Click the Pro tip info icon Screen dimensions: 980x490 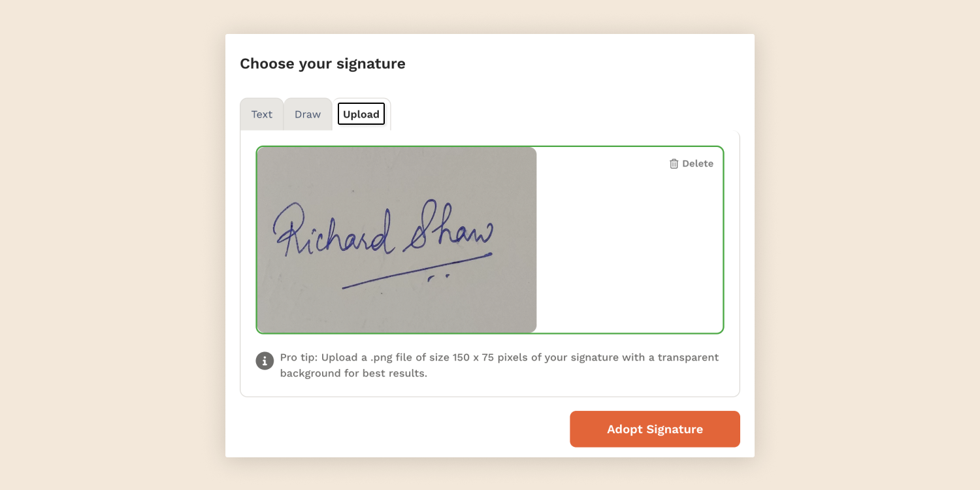[x=265, y=361]
